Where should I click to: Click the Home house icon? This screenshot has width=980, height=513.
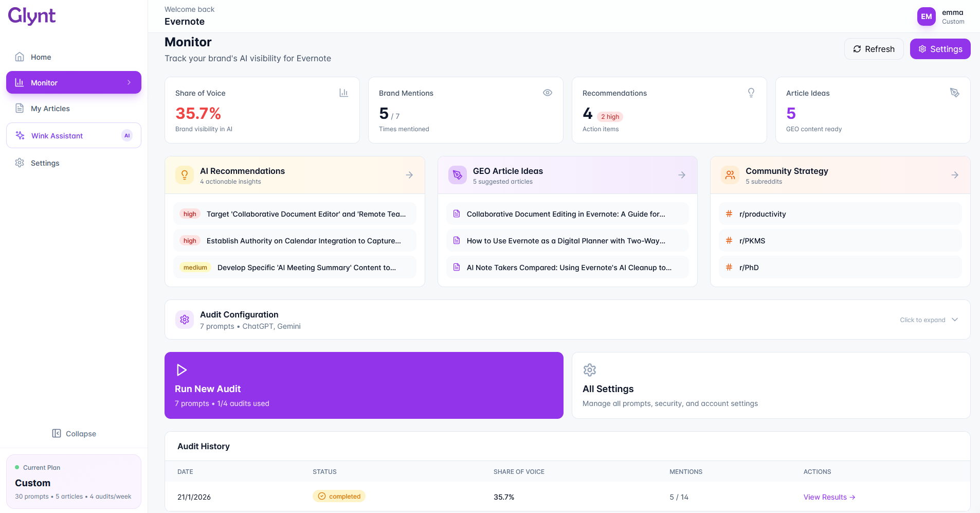pos(20,57)
